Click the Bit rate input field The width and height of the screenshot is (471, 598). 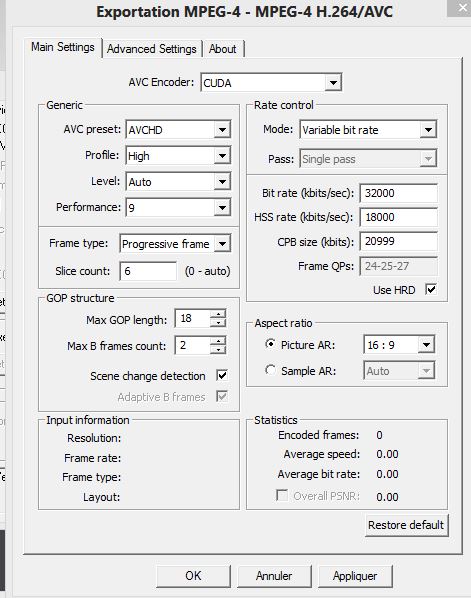399,193
